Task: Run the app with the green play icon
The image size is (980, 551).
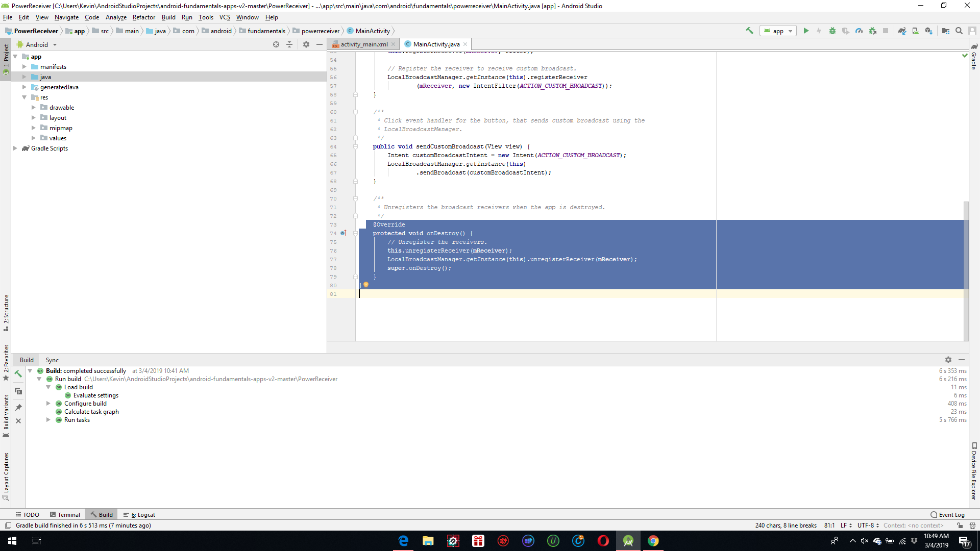Action: [x=806, y=31]
